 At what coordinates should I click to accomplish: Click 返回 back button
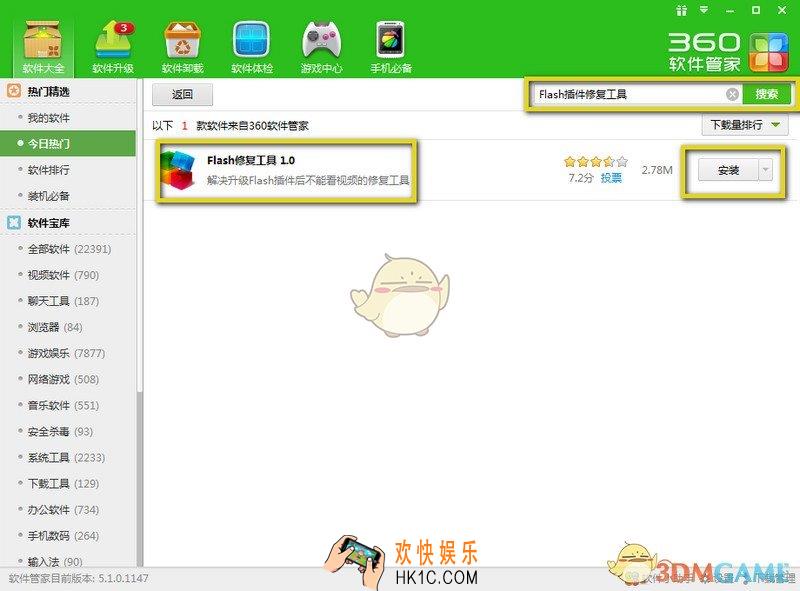click(182, 94)
